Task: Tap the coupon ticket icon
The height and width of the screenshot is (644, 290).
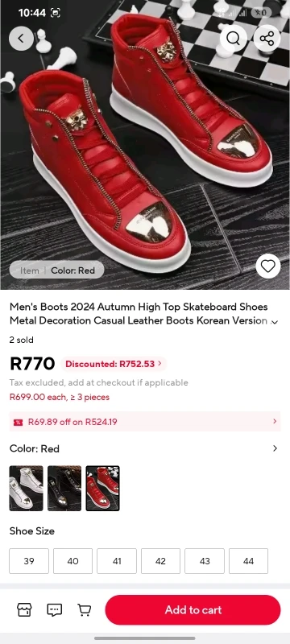Action: 18,422
